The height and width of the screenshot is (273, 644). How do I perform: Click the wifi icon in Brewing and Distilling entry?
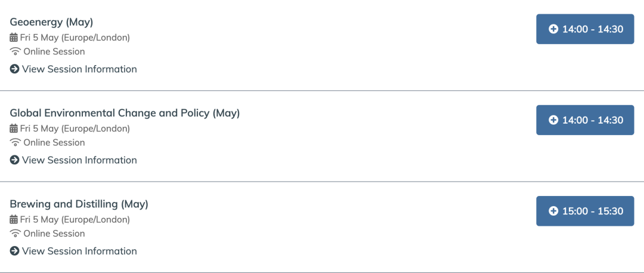pos(15,234)
